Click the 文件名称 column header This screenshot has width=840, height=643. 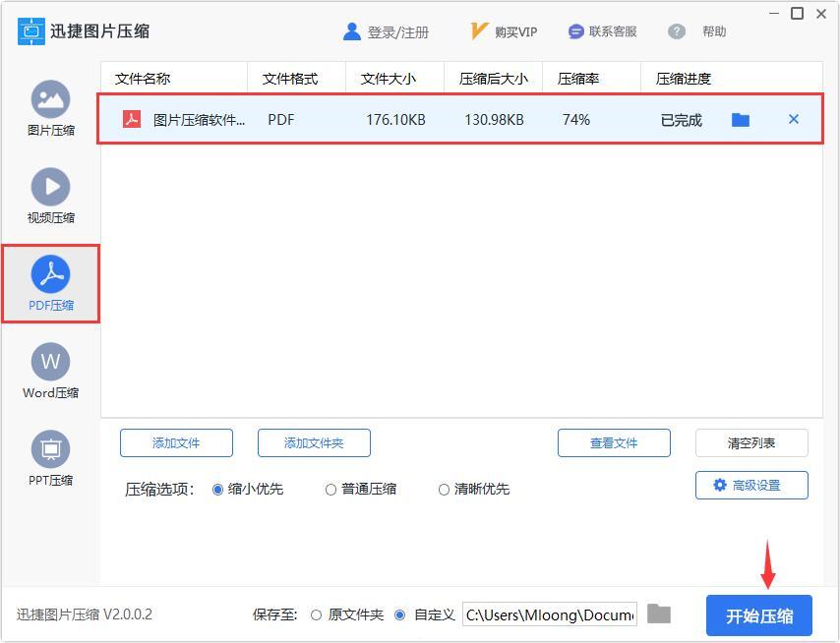click(x=143, y=79)
